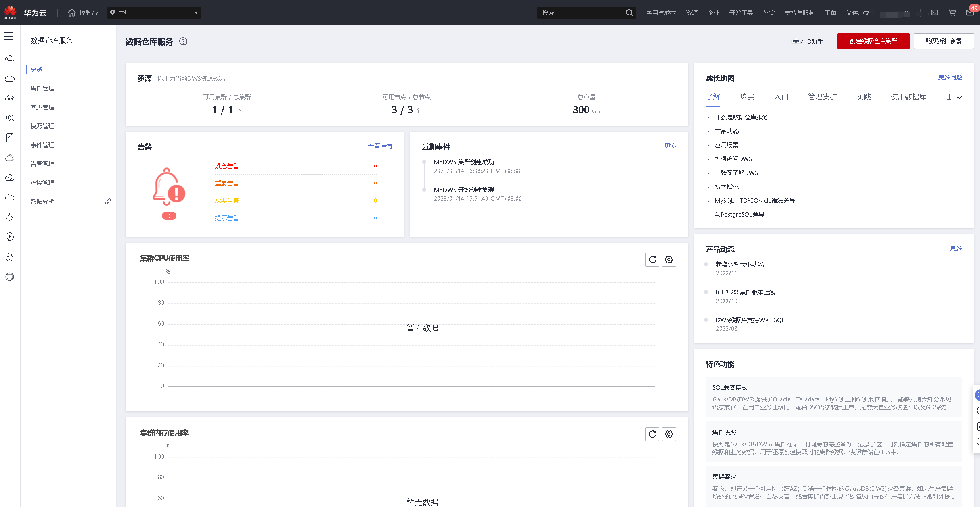
Task: Open the messages mail icon
Action: (970, 13)
